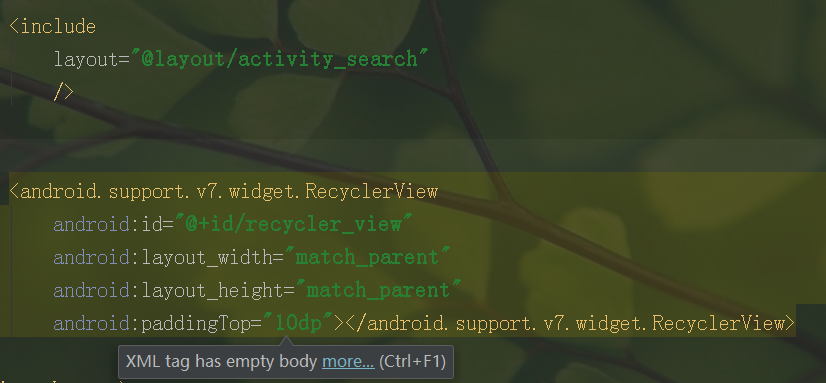The width and height of the screenshot is (826, 383).
Task: Click the android:layout_height attribute
Action: pos(168,290)
